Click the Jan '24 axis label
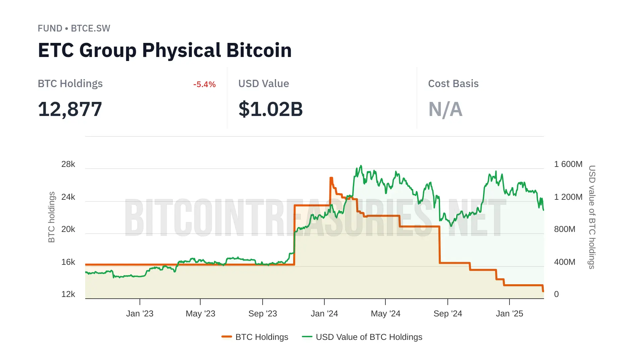 tap(324, 313)
